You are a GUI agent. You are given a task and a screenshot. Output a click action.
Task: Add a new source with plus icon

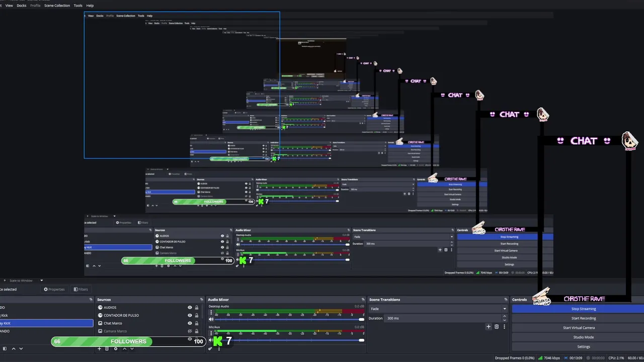tap(99, 348)
